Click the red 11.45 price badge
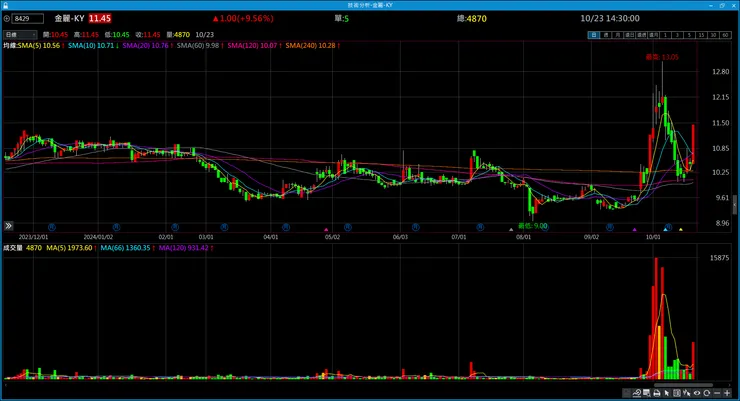 click(100, 19)
